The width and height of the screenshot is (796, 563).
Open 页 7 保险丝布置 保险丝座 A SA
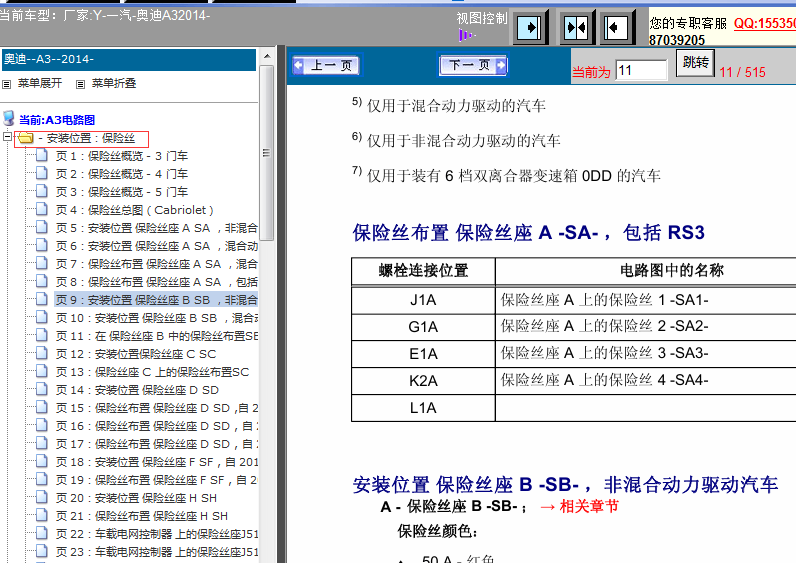156,264
